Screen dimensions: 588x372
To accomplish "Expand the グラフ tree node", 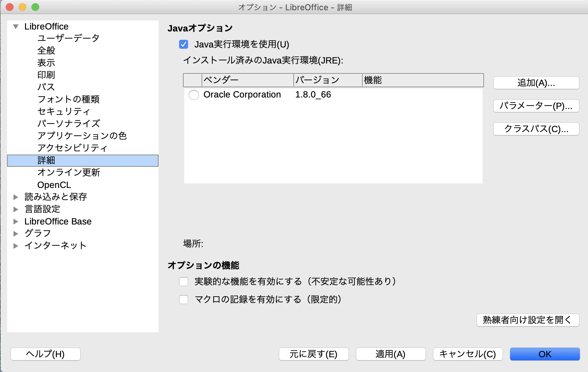I will (x=16, y=234).
